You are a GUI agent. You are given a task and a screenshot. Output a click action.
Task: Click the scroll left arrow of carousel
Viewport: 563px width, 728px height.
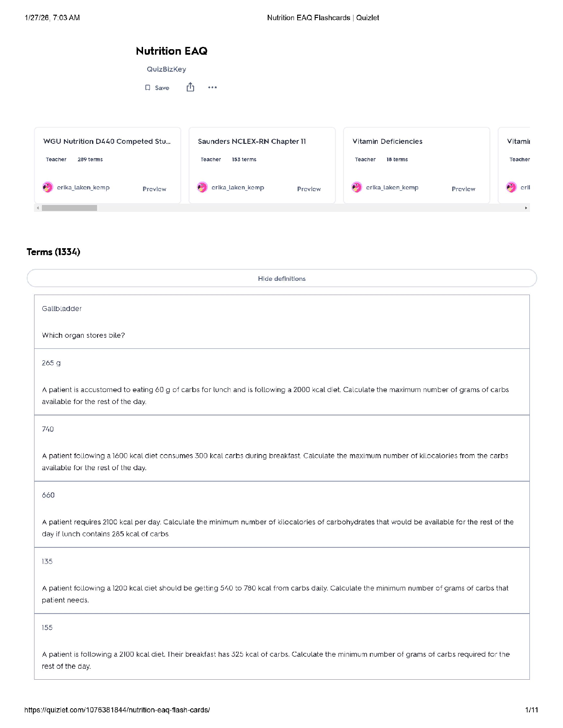(x=38, y=208)
